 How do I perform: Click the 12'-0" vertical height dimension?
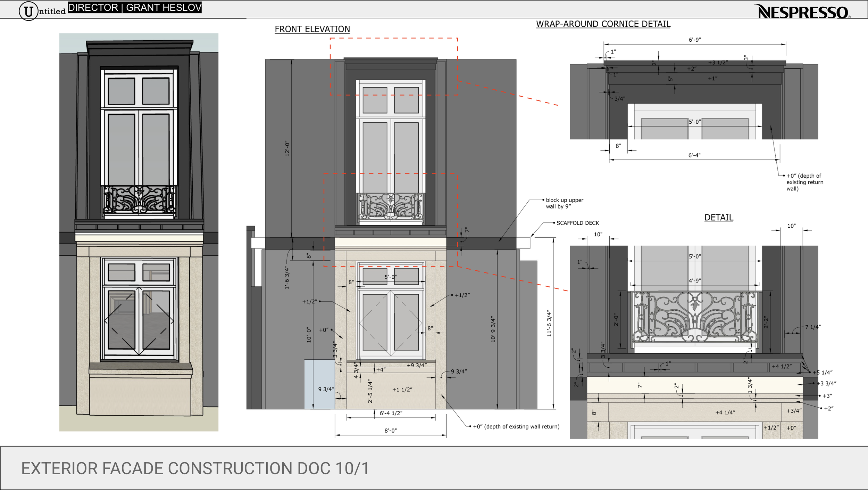coord(287,148)
